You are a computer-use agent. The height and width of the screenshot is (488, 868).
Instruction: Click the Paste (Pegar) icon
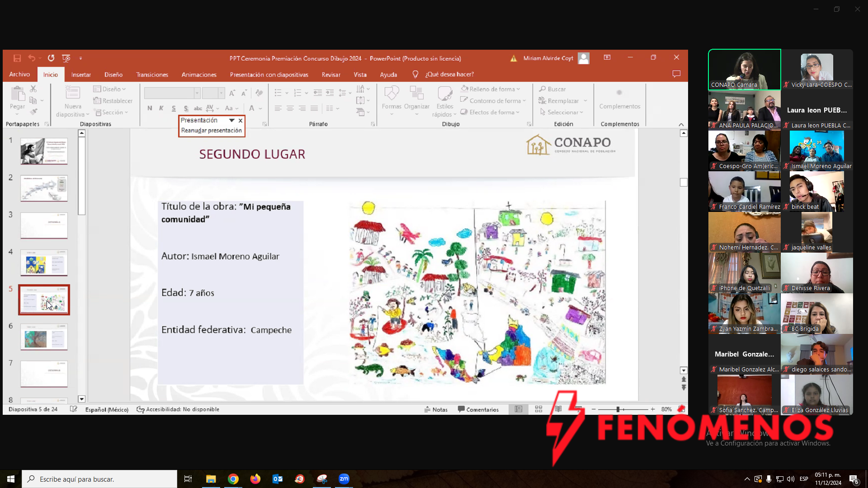pos(18,94)
